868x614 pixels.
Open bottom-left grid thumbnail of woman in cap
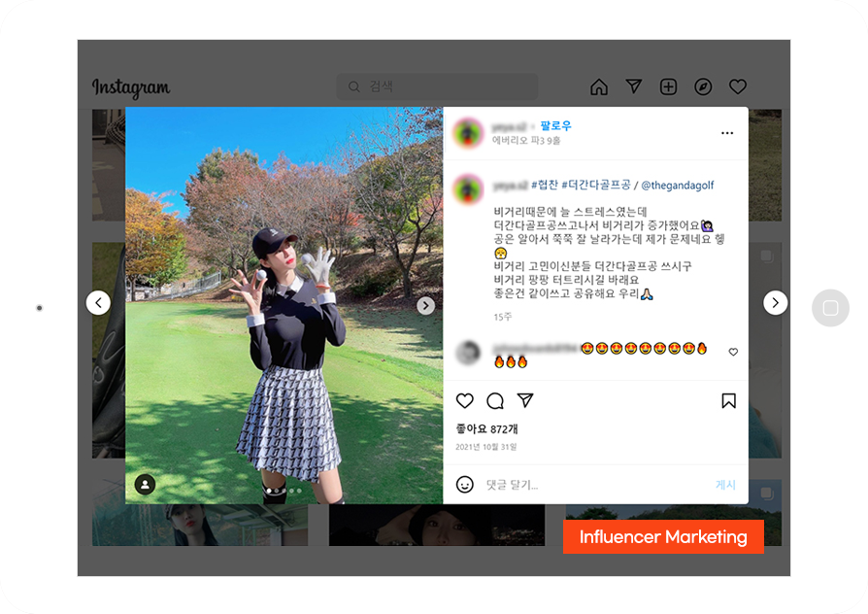(200, 525)
